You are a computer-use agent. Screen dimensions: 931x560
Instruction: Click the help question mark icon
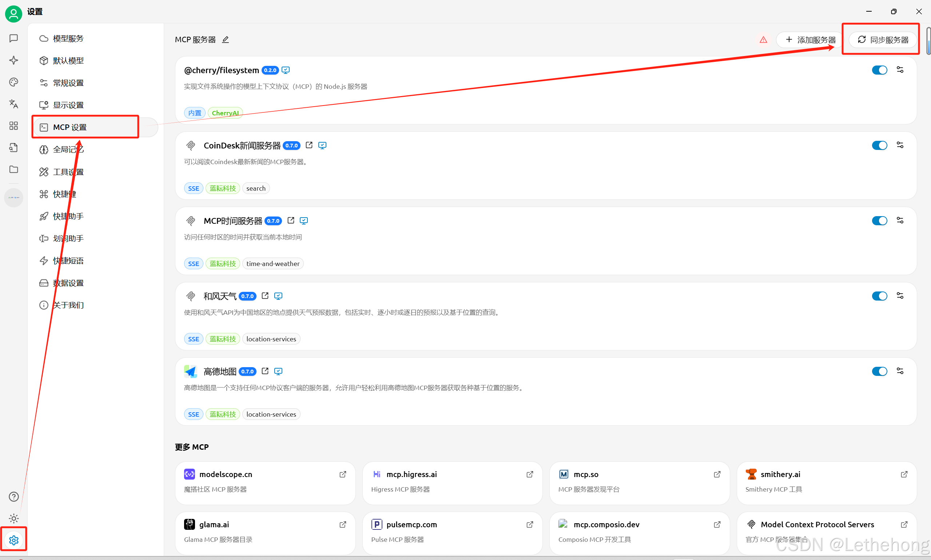click(x=13, y=497)
